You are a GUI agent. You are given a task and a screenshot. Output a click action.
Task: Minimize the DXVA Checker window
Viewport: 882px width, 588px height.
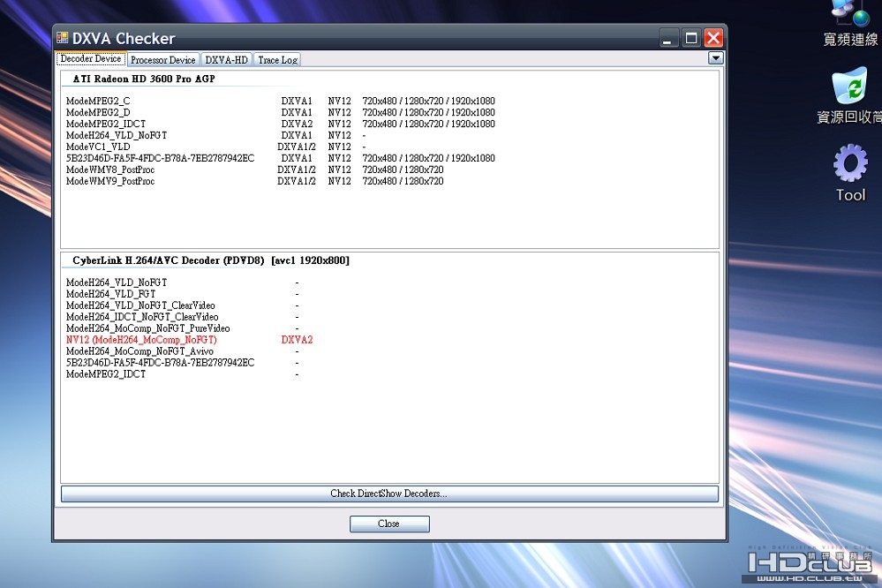(x=667, y=38)
